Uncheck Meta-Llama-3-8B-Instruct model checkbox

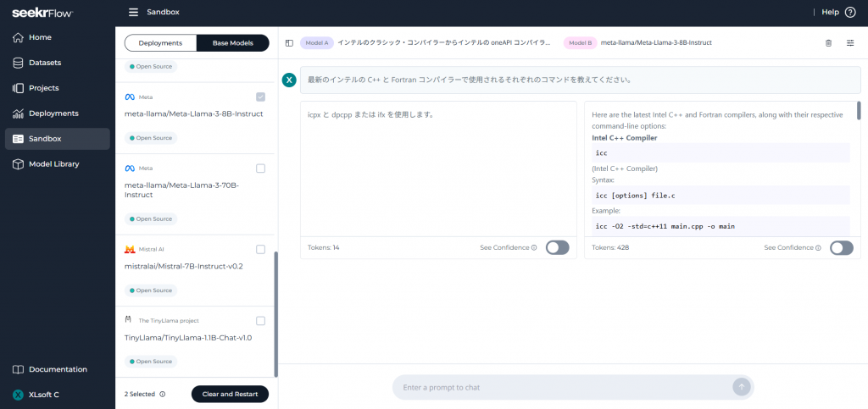pos(261,97)
